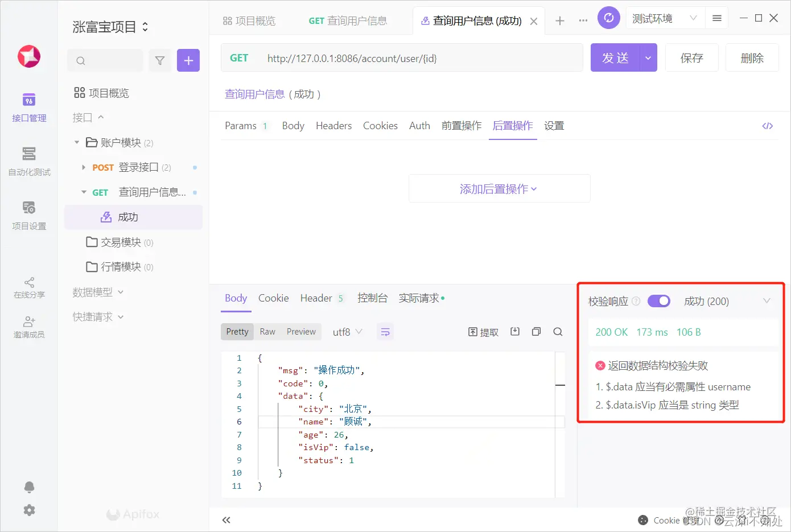
Task: Expand the POST 登录接口 item
Action: pos(84,167)
